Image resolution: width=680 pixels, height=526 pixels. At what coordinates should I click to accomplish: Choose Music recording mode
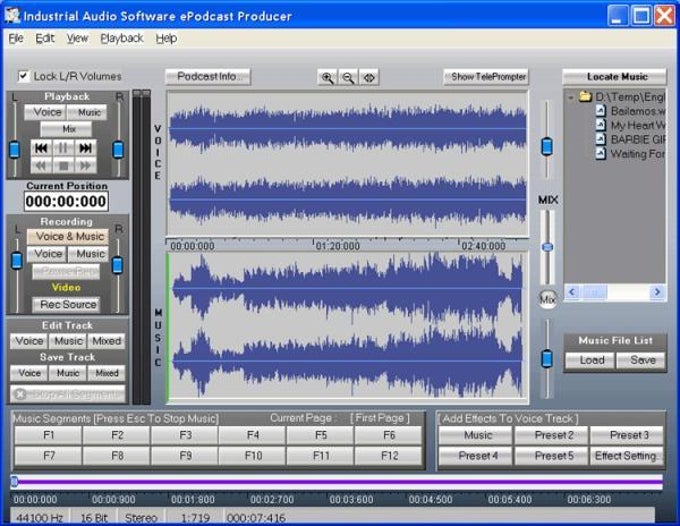pyautogui.click(x=88, y=254)
